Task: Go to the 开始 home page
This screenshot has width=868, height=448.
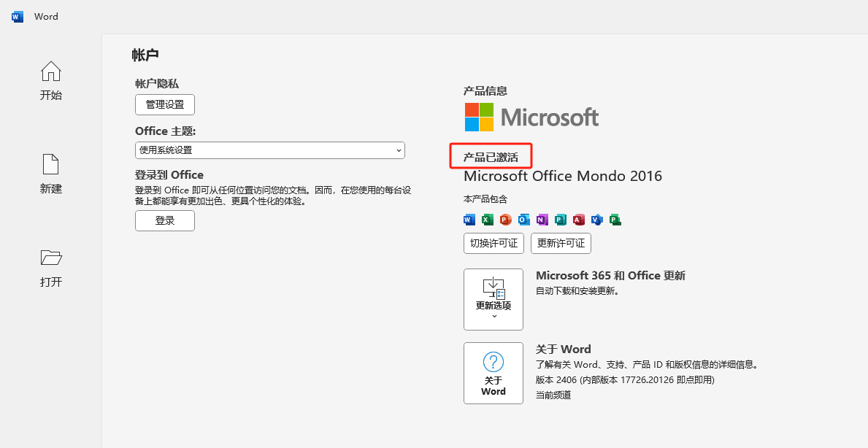Action: [x=51, y=81]
